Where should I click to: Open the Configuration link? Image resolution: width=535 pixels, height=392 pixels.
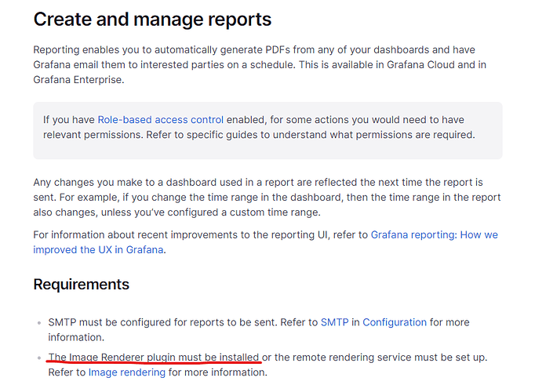click(395, 322)
